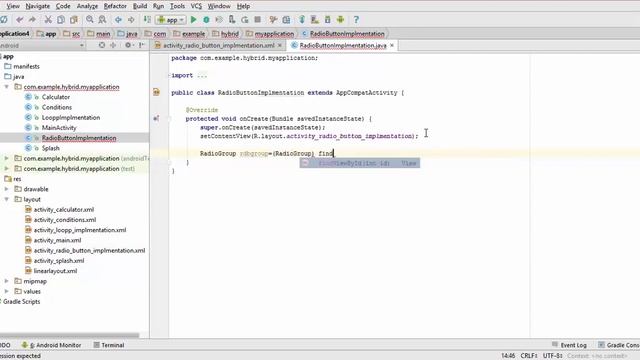Click the Cut scissors icon
The image size is (640, 360).
click(x=48, y=20)
